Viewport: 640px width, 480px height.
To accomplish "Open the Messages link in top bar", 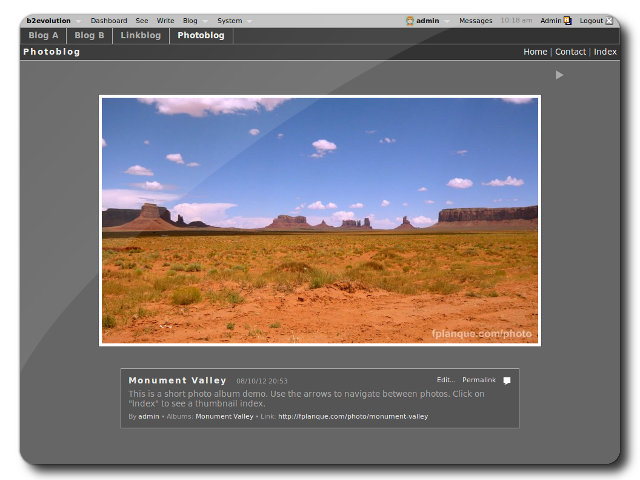I will click(475, 20).
